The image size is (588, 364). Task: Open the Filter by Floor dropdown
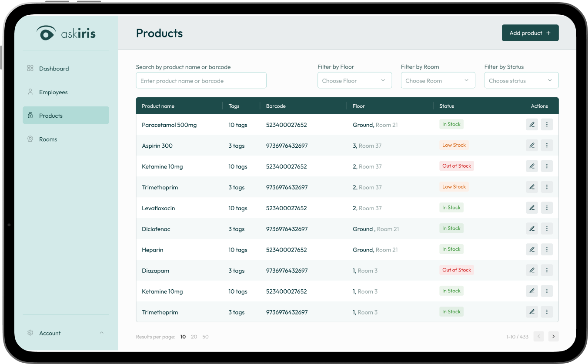(x=354, y=81)
